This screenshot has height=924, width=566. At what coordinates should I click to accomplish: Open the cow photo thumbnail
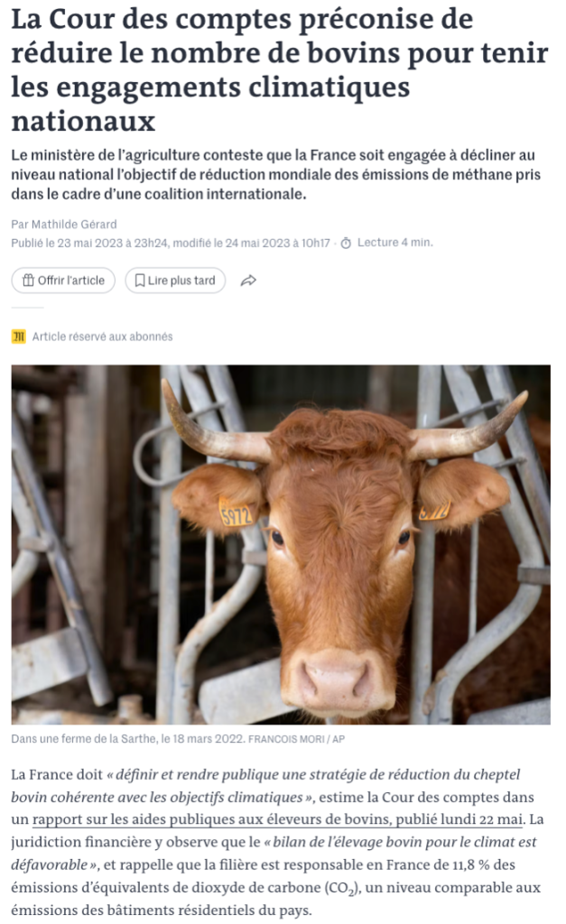point(281,544)
